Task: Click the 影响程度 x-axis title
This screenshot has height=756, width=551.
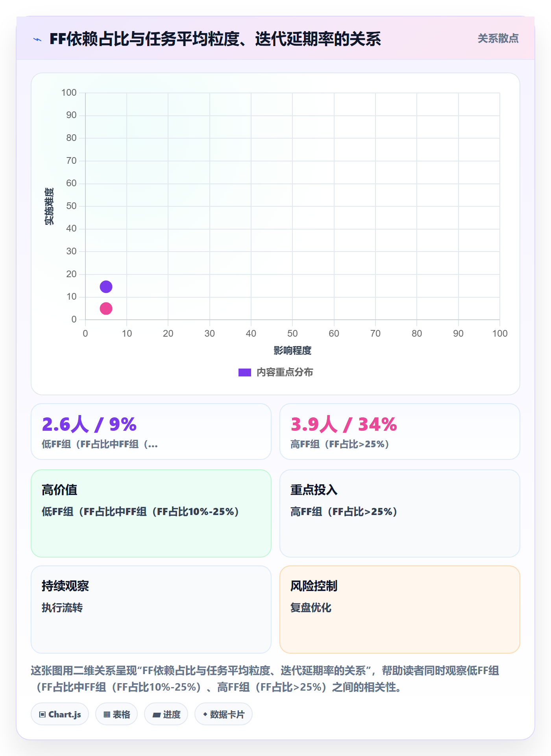Action: (292, 350)
